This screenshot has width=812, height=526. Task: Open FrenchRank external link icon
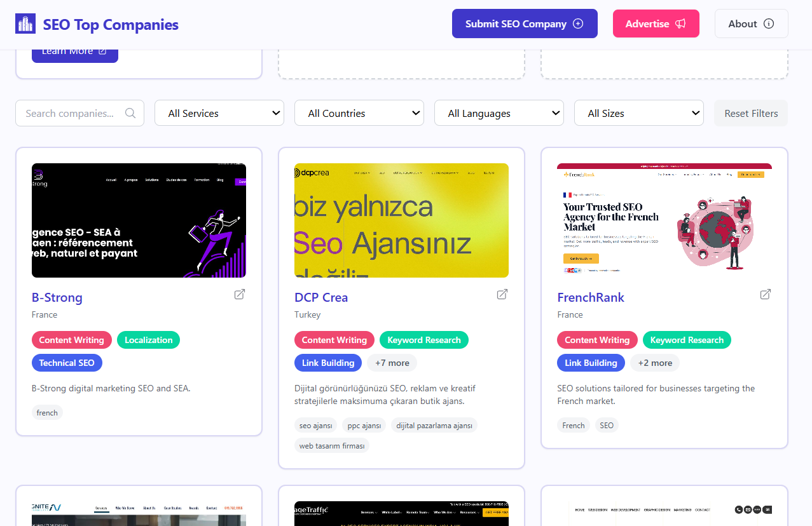(766, 295)
